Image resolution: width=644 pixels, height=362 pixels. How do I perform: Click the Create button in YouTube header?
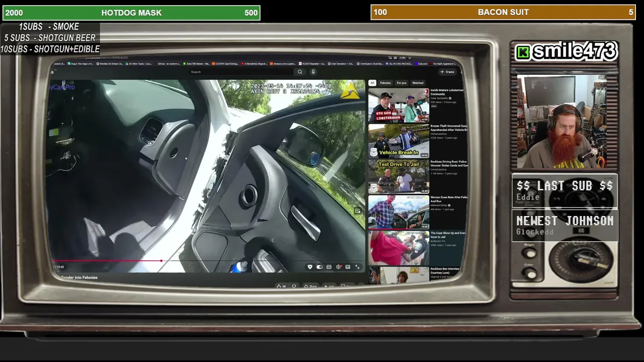447,72
